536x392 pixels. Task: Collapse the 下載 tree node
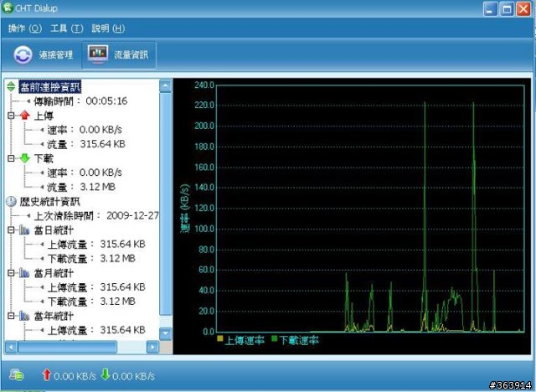tap(11, 158)
